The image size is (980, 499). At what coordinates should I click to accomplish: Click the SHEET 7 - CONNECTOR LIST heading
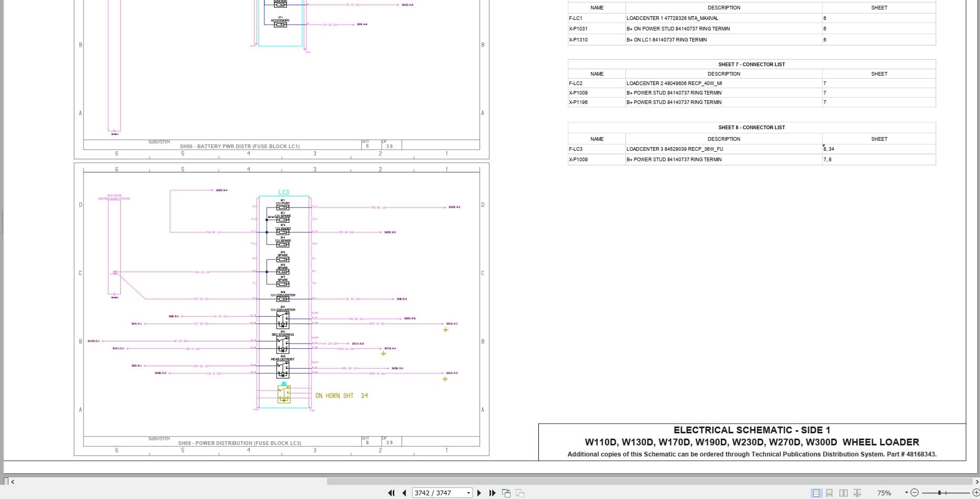coord(751,64)
